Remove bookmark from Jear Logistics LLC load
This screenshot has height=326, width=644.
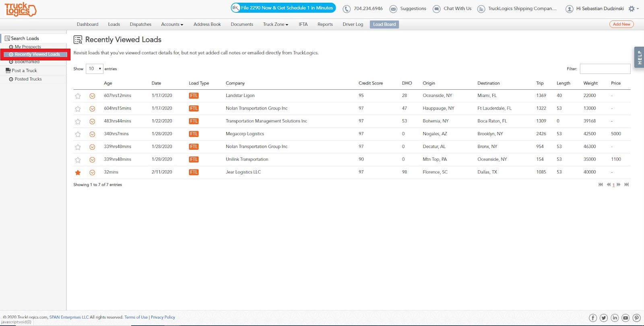pos(78,173)
